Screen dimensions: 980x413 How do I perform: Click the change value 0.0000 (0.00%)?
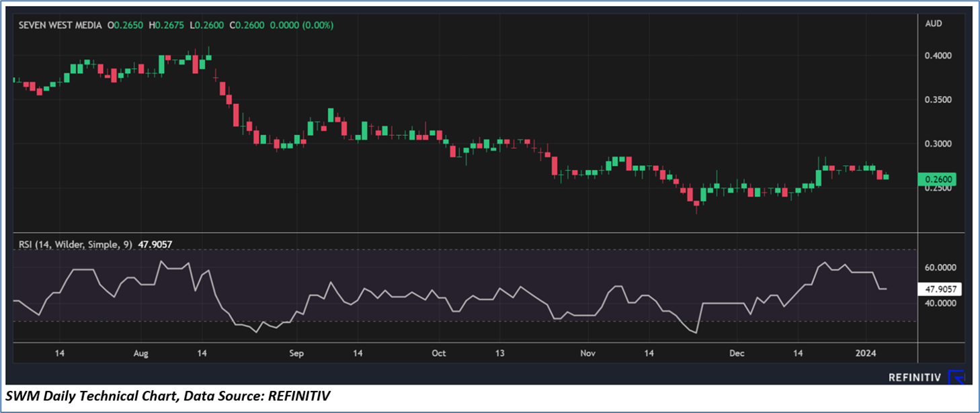tap(302, 25)
